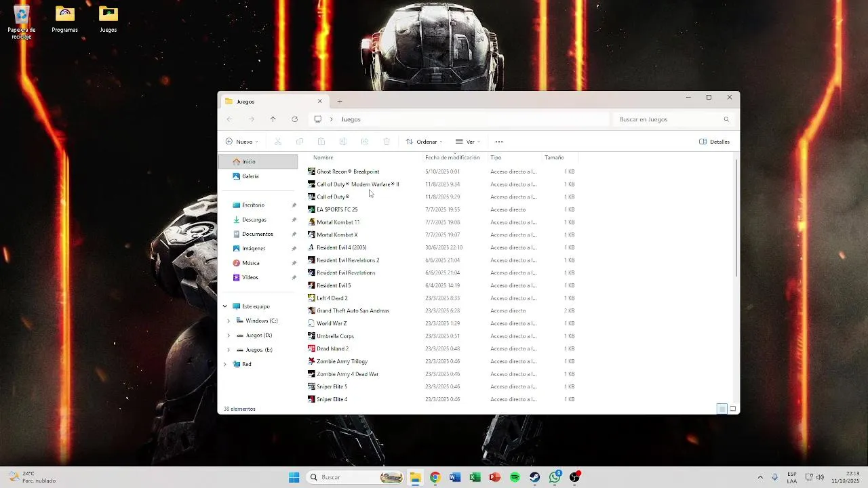Click the Share toolbar icon
The width and height of the screenshot is (868, 488).
(365, 142)
